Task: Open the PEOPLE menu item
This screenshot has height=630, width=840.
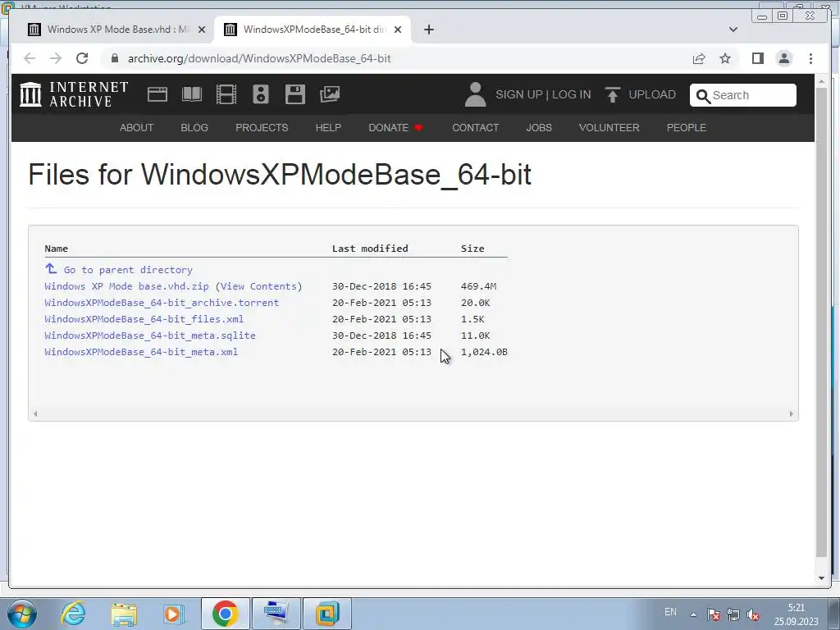Action: coord(687,127)
